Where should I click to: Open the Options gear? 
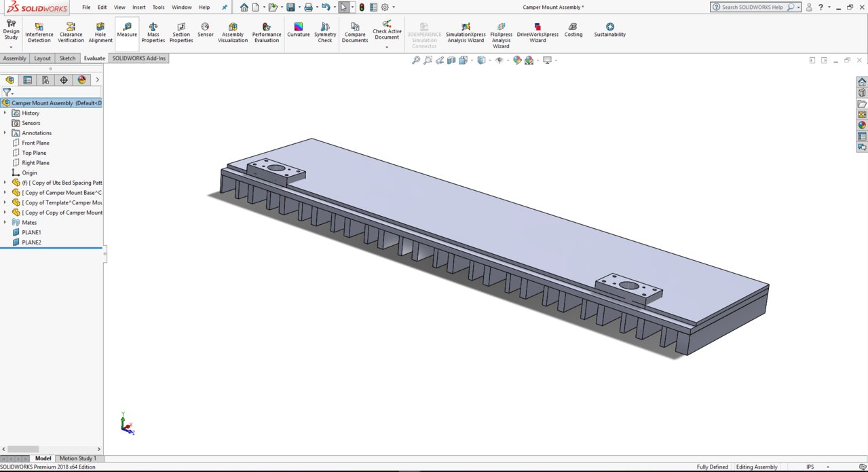385,7
